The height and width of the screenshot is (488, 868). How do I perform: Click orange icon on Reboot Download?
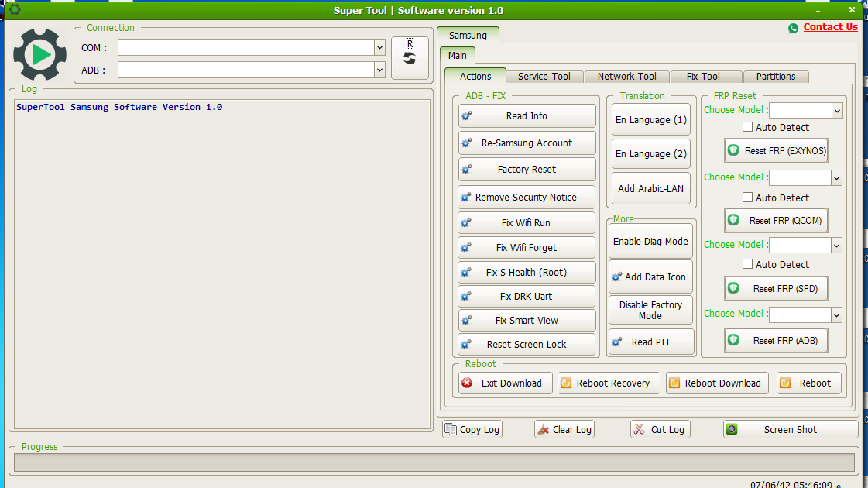674,383
